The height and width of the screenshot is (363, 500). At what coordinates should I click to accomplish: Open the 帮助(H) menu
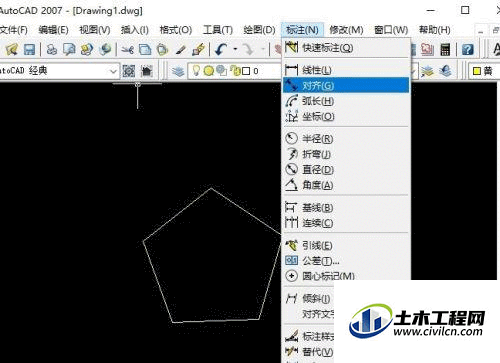tap(435, 30)
